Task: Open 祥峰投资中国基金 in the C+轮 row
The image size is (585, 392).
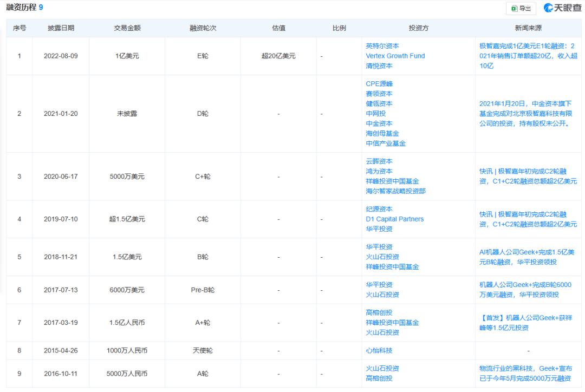Action: coord(392,181)
